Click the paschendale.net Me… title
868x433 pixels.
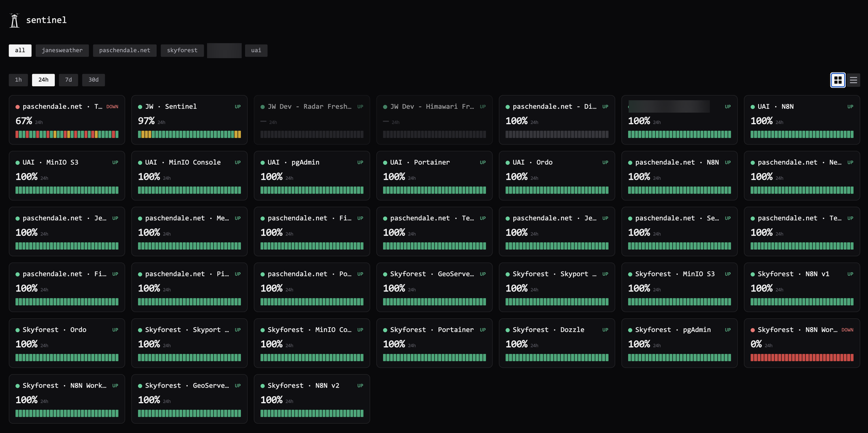point(187,218)
